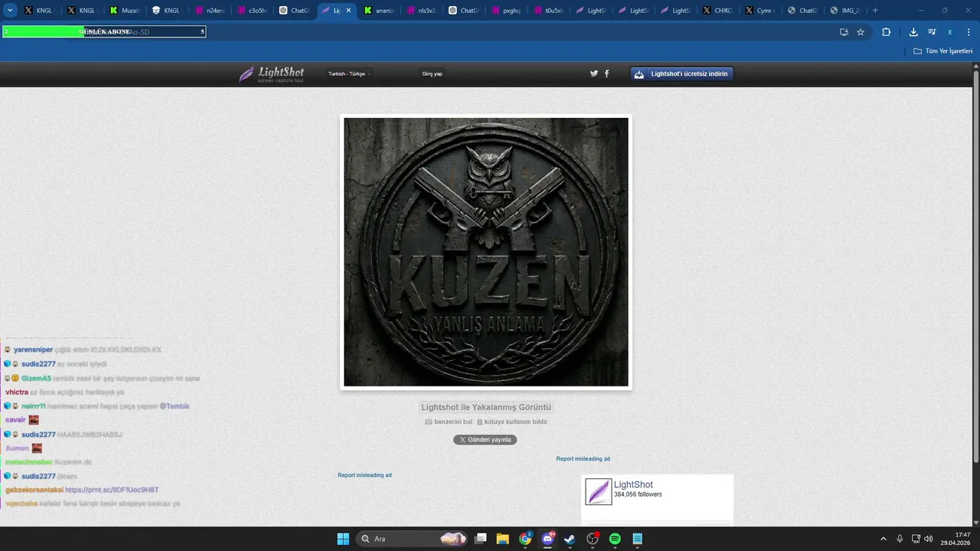The image size is (980, 551).
Task: Open the Twitter bird icon in the header
Action: pyautogui.click(x=594, y=73)
